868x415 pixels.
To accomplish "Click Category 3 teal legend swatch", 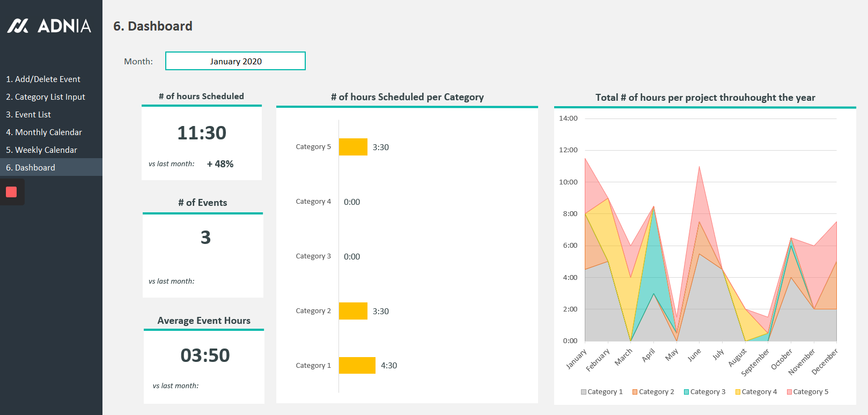I will [x=687, y=392].
